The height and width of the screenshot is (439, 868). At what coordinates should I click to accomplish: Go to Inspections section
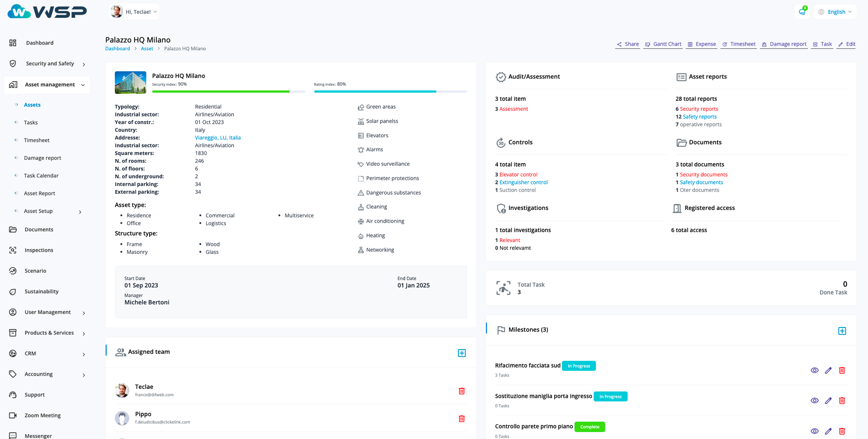(39, 250)
